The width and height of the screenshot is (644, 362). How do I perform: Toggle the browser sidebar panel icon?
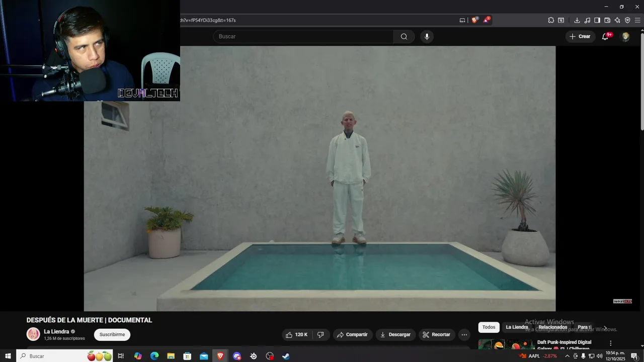tap(597, 20)
